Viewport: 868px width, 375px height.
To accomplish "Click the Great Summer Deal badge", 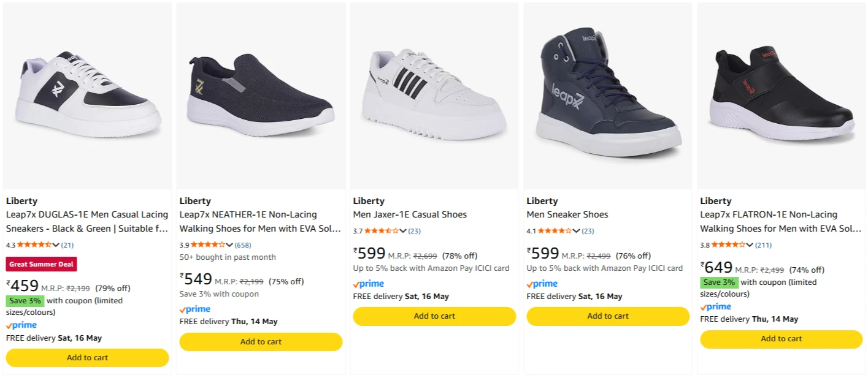I will click(x=41, y=264).
